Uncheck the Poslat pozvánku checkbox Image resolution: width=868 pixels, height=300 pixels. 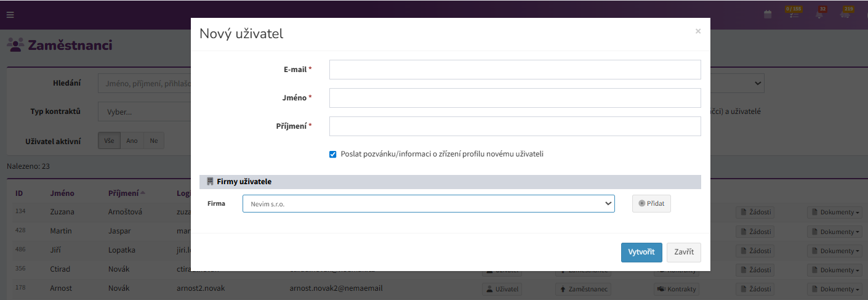coord(333,154)
